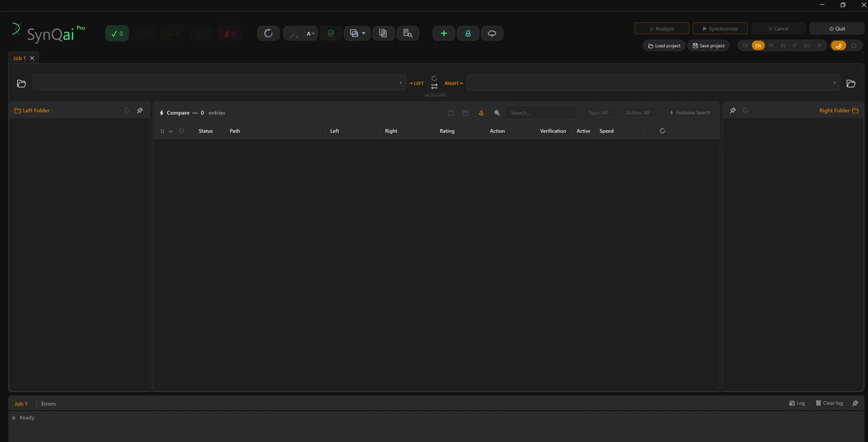The width and height of the screenshot is (868, 442).
Task: Sort by the Verification column header
Action: click(x=553, y=131)
